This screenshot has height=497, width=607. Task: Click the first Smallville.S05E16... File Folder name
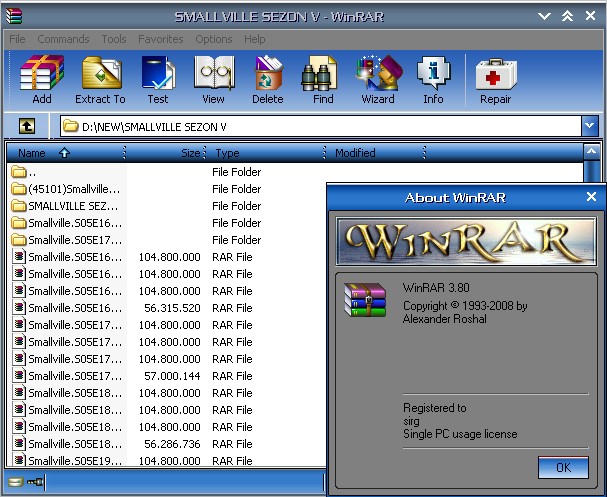pyautogui.click(x=75, y=223)
